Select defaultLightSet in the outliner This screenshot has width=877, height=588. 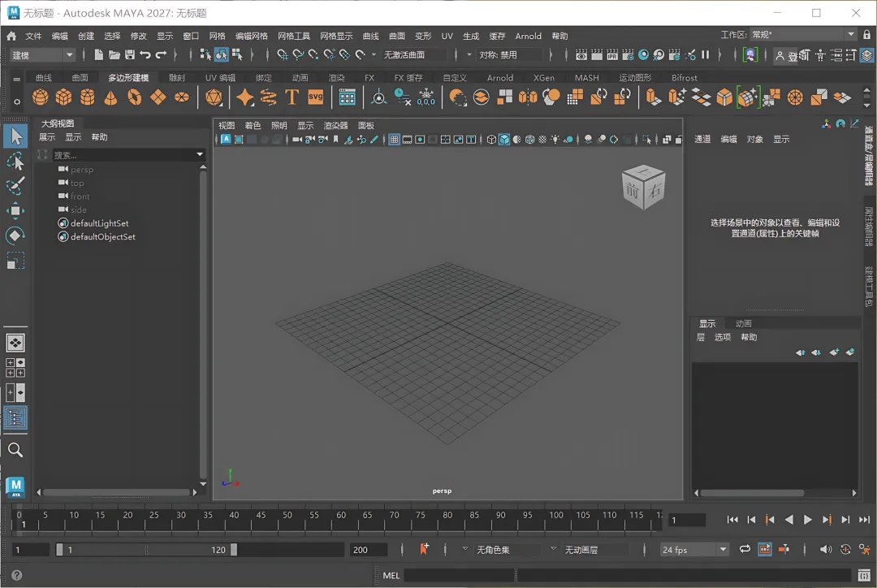99,223
